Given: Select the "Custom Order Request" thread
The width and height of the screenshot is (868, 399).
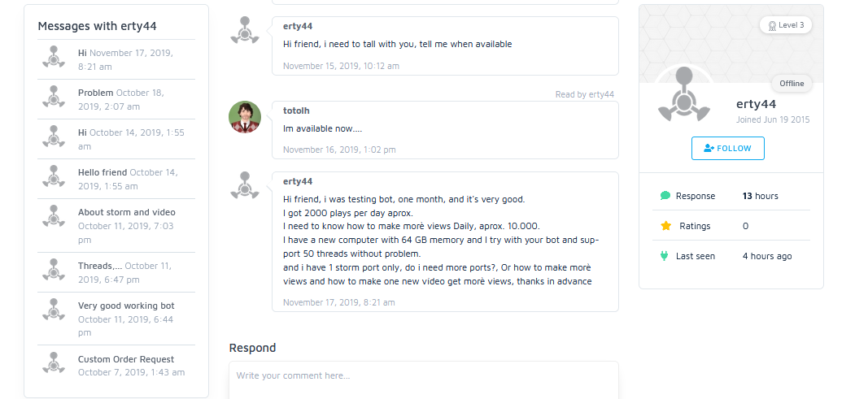Looking at the screenshot, I should coord(126,359).
